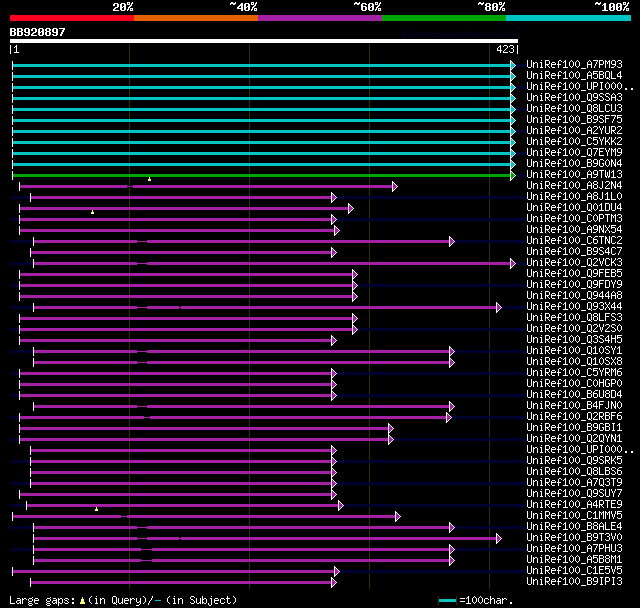Click the arrowhead ending the A7PM93 alignment
This screenshot has width=640, height=608.
[x=513, y=65]
